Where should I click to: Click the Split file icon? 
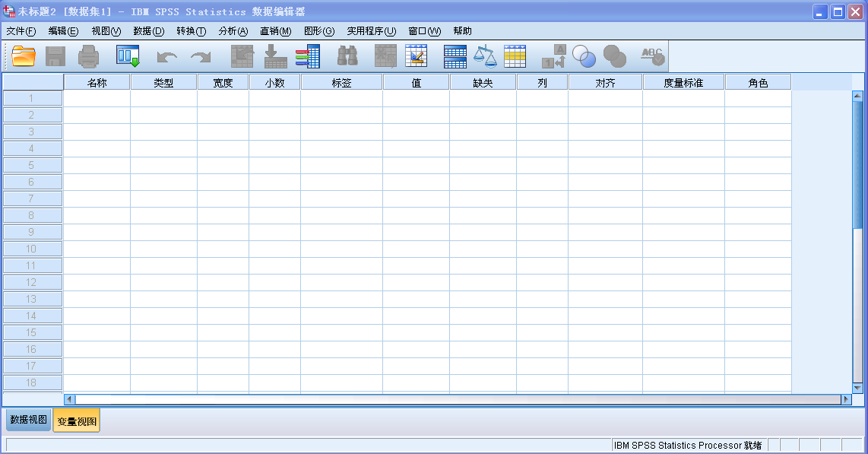[x=455, y=56]
